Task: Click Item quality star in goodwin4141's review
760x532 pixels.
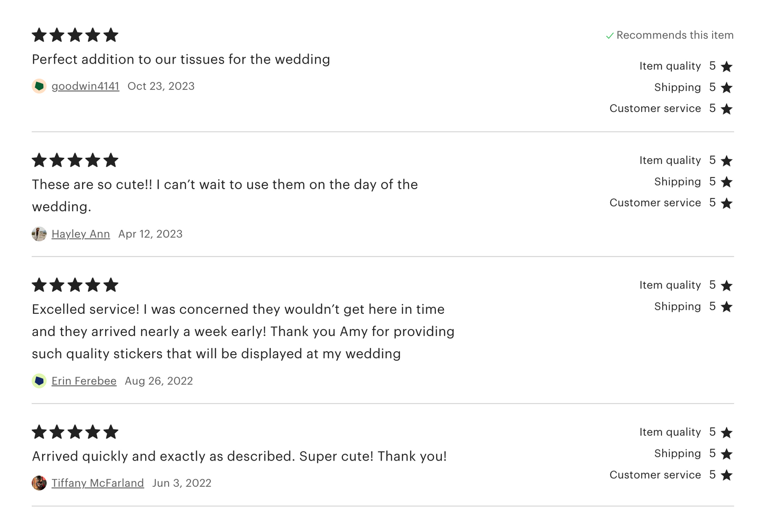Action: tap(726, 67)
